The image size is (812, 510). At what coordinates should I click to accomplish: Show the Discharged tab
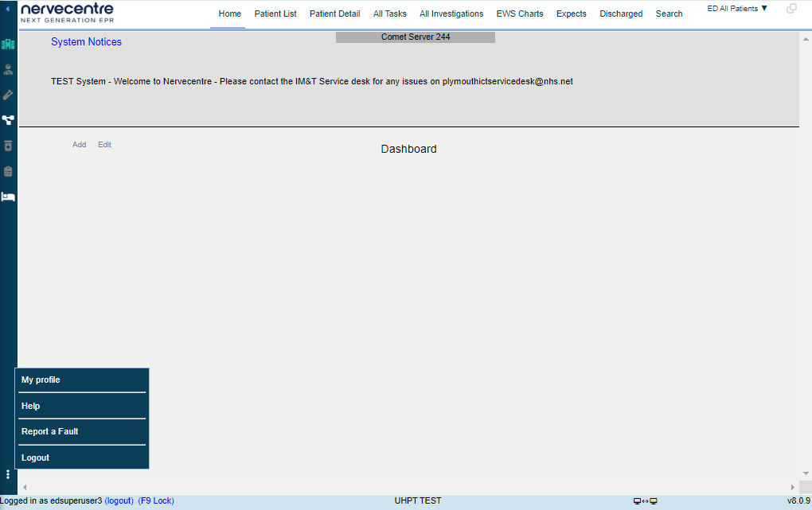click(621, 14)
